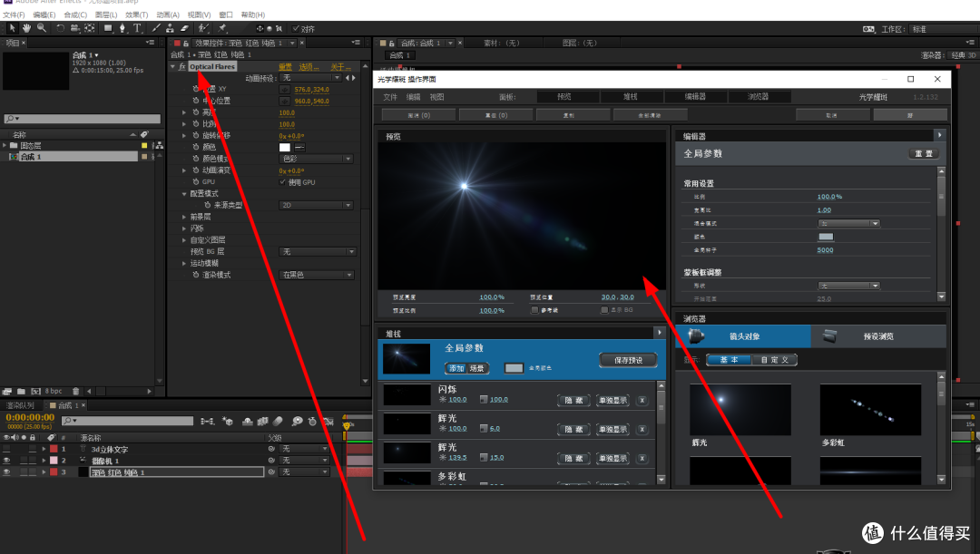This screenshot has height=554, width=980.
Task: Toggle the 显示 BG checkbox
Action: click(x=604, y=310)
